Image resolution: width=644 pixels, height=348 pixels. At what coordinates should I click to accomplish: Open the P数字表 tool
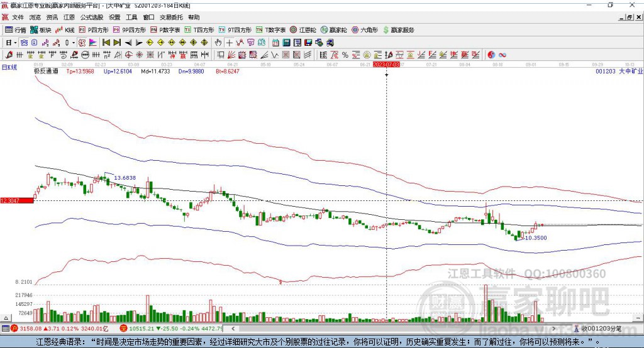(165, 30)
